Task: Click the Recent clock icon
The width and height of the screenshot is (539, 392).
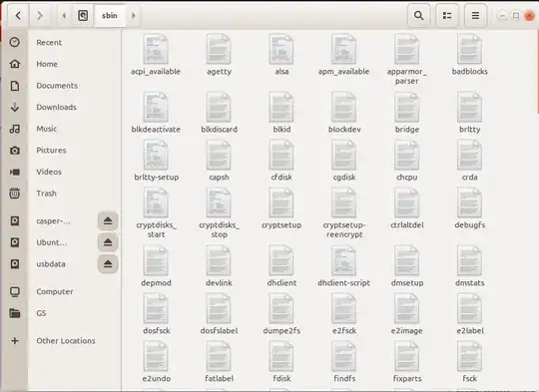Action: pos(14,42)
